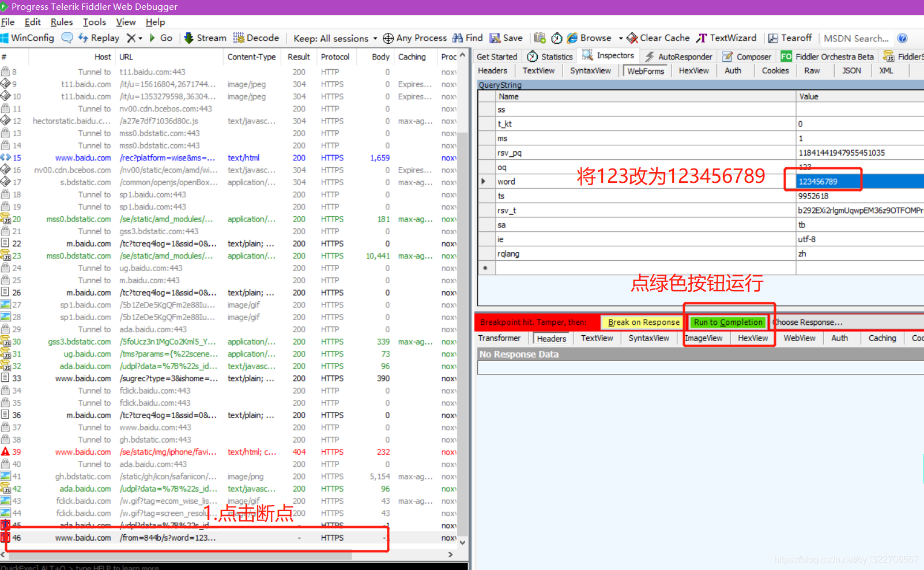Viewport: 924px width, 570px height.
Task: Click the MSDN Search field
Action: (x=856, y=38)
